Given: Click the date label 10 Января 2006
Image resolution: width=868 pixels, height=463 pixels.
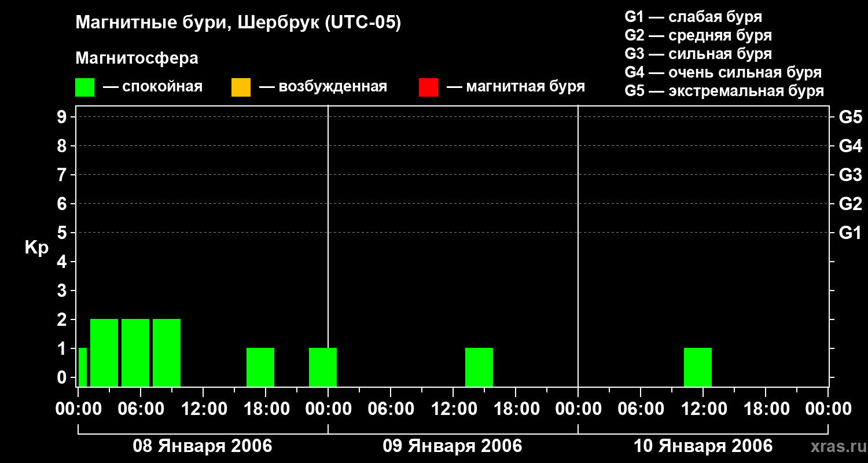Looking at the screenshot, I should click(x=703, y=446).
